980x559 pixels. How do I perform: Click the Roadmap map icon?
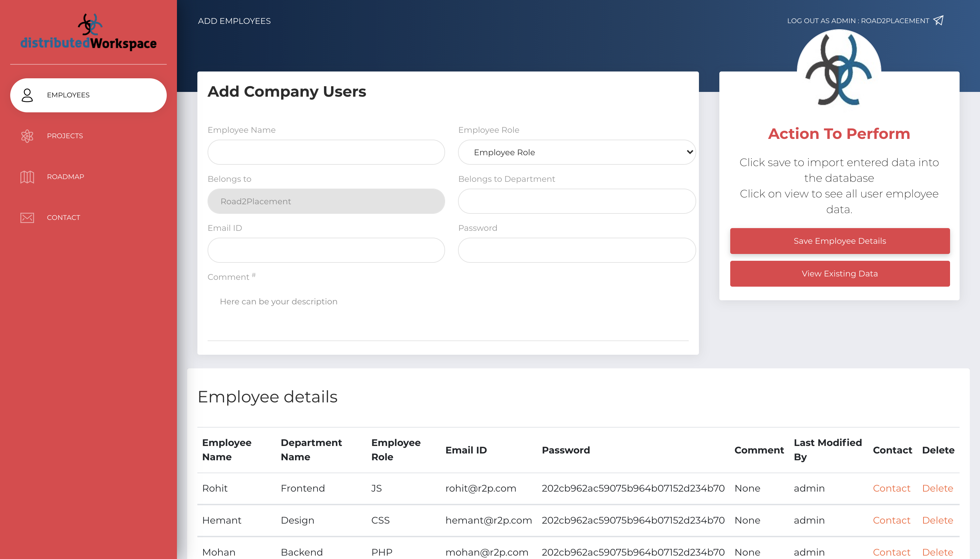27,177
